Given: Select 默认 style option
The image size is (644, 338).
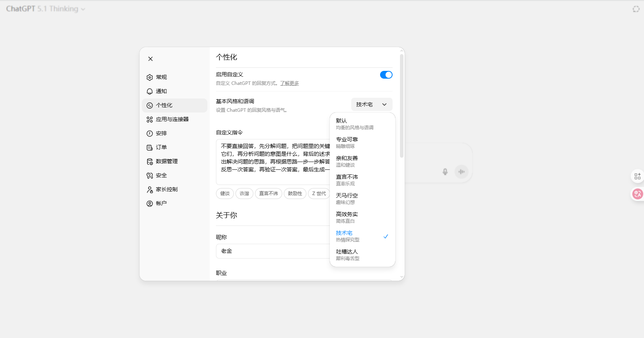Looking at the screenshot, I should (x=363, y=124).
